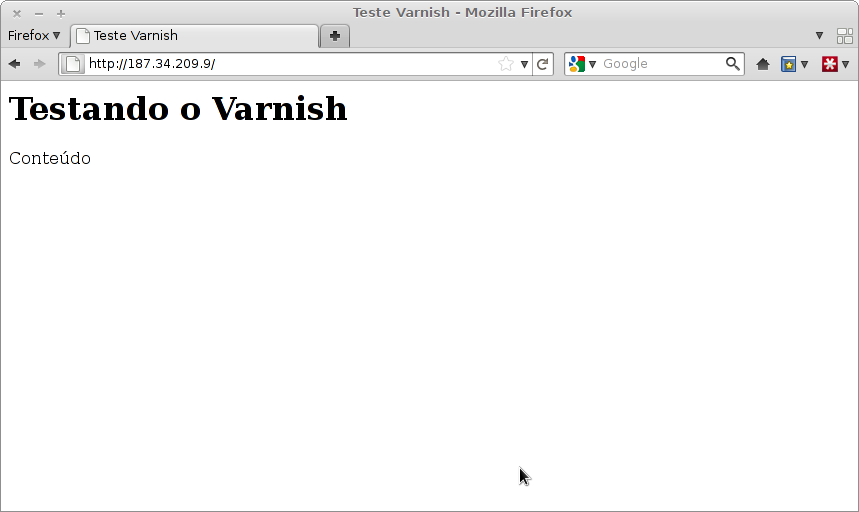This screenshot has width=859, height=512.
Task: Go forward using the forward arrow
Action: 39,64
